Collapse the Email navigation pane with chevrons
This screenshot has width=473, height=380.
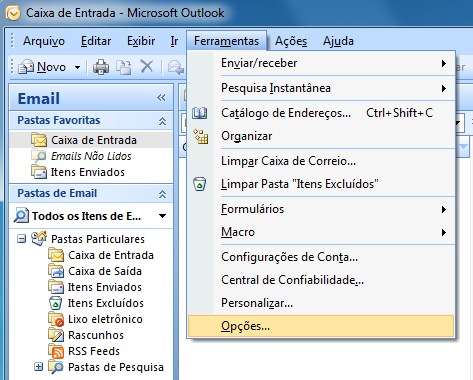pos(161,98)
